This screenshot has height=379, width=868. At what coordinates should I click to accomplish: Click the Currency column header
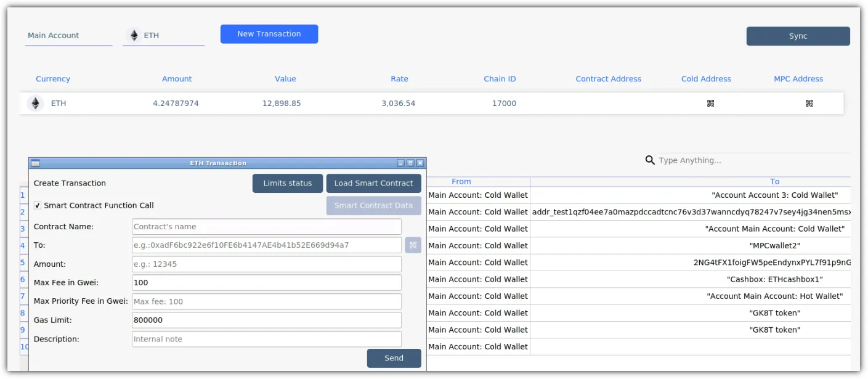[53, 79]
